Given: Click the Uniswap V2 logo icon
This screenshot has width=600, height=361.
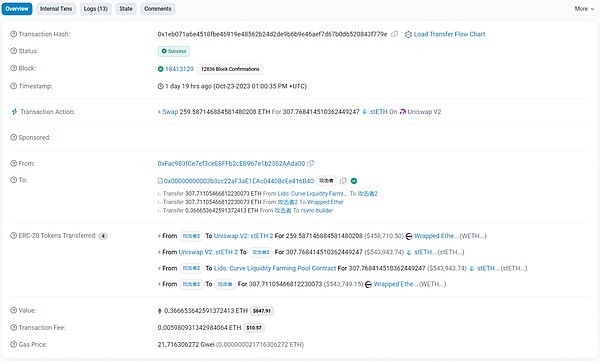Looking at the screenshot, I should tap(403, 112).
